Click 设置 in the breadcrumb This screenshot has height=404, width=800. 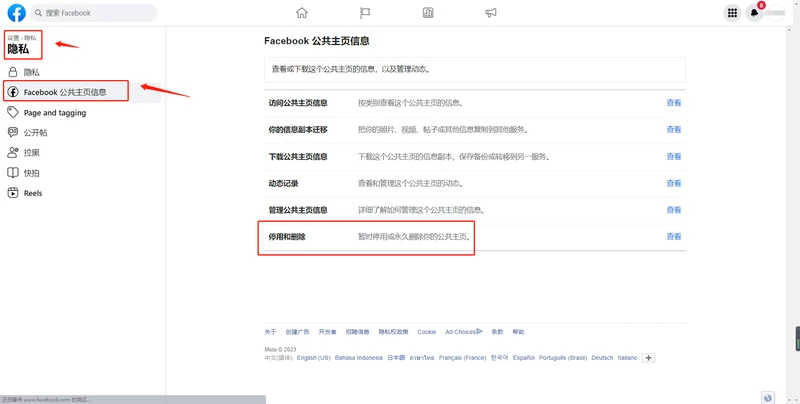pos(13,38)
